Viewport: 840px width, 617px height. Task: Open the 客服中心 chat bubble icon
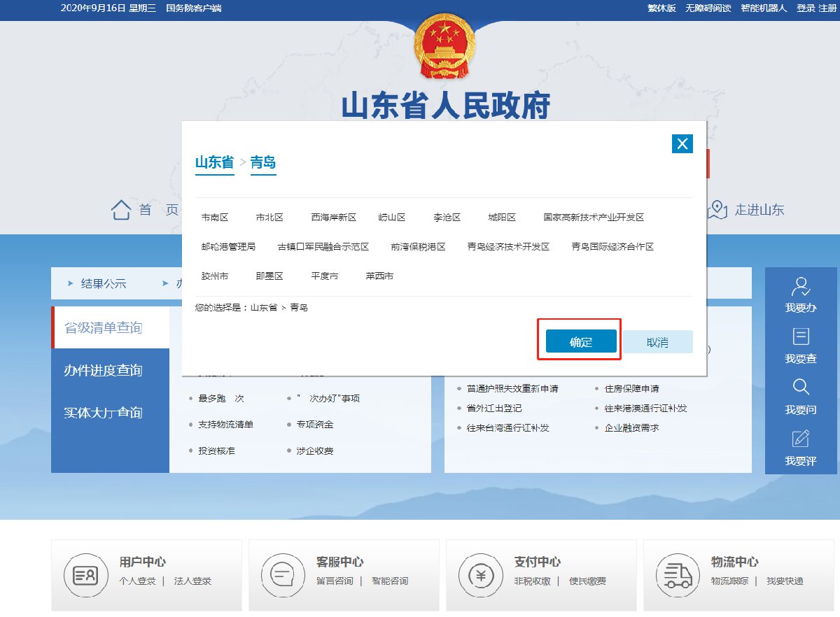283,575
